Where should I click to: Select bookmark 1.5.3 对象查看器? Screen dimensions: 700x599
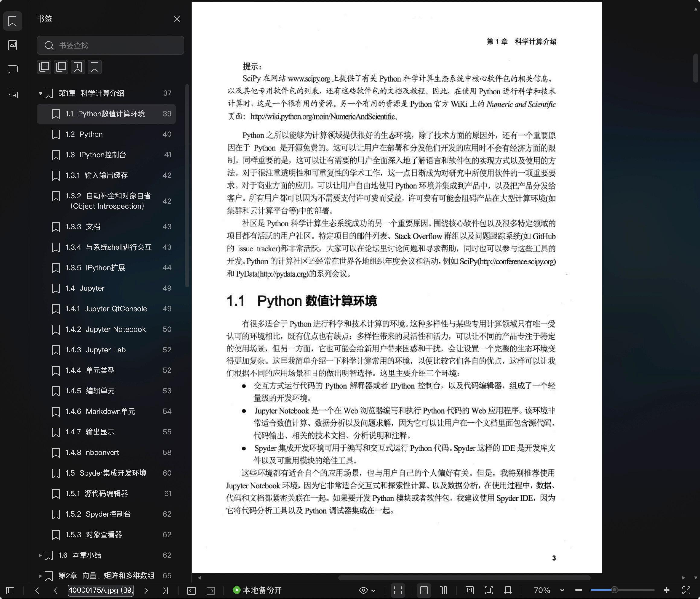106,535
